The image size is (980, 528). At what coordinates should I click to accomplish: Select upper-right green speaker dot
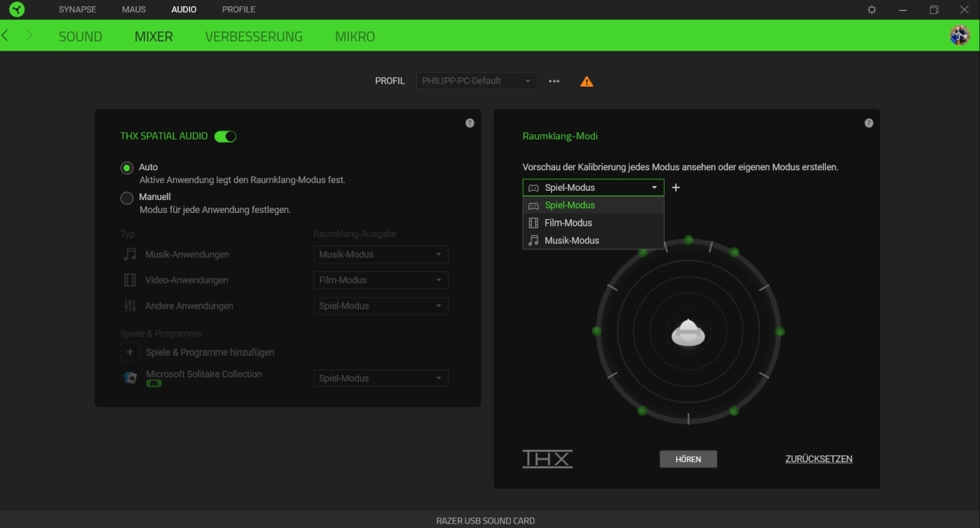click(x=734, y=252)
